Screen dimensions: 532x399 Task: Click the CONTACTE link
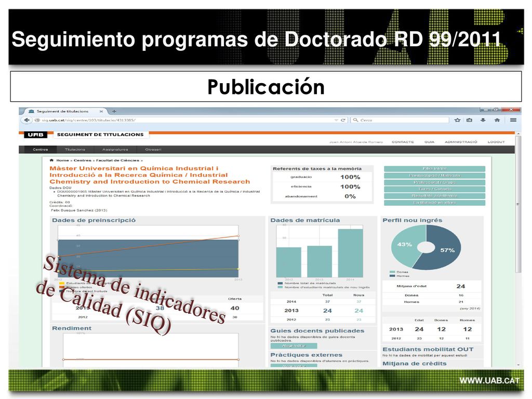coord(403,142)
